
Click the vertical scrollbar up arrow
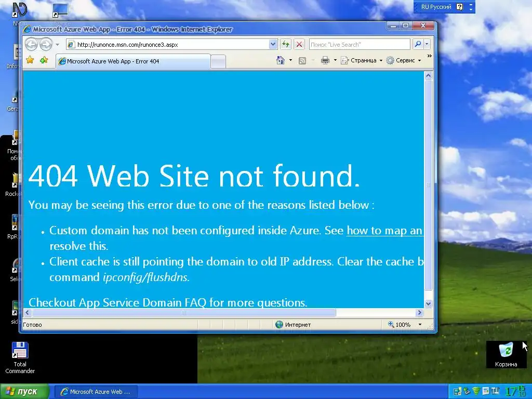coord(428,76)
